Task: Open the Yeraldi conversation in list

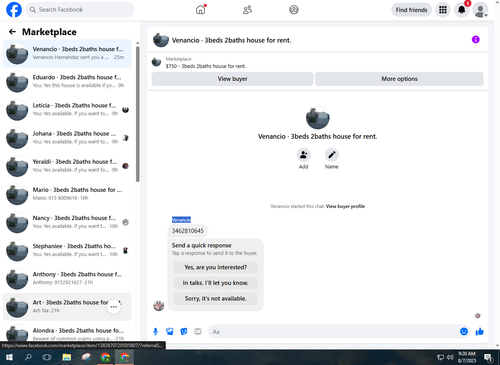Action: [67, 166]
